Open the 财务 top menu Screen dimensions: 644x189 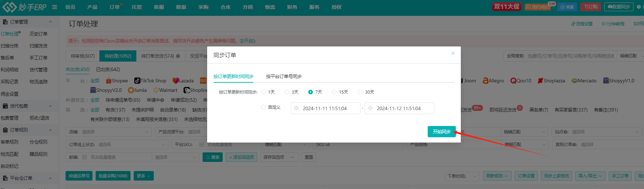(292, 7)
